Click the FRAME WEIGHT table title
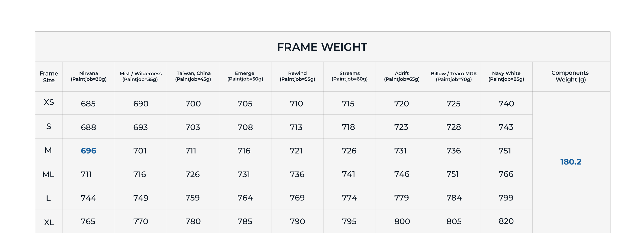 coord(322,47)
